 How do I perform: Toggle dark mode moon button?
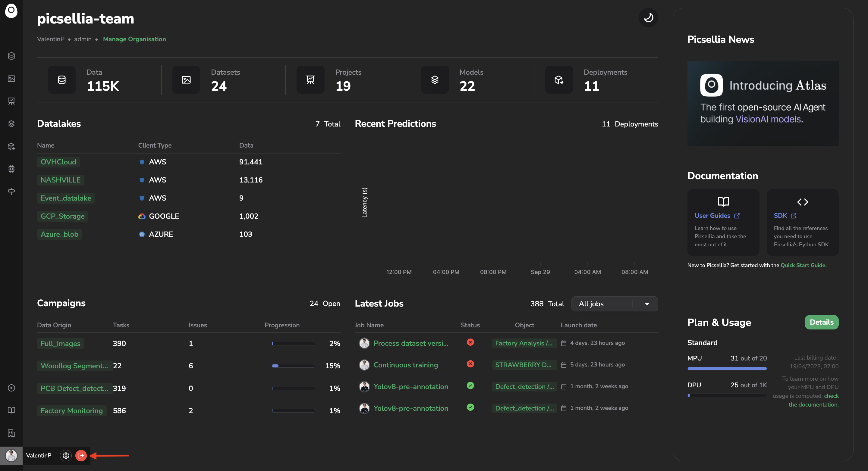coord(648,17)
